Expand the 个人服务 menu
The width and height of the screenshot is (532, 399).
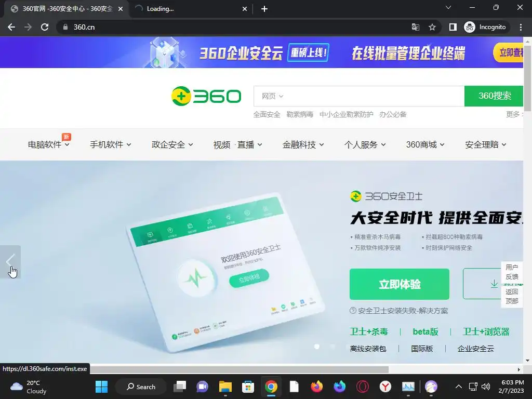365,144
